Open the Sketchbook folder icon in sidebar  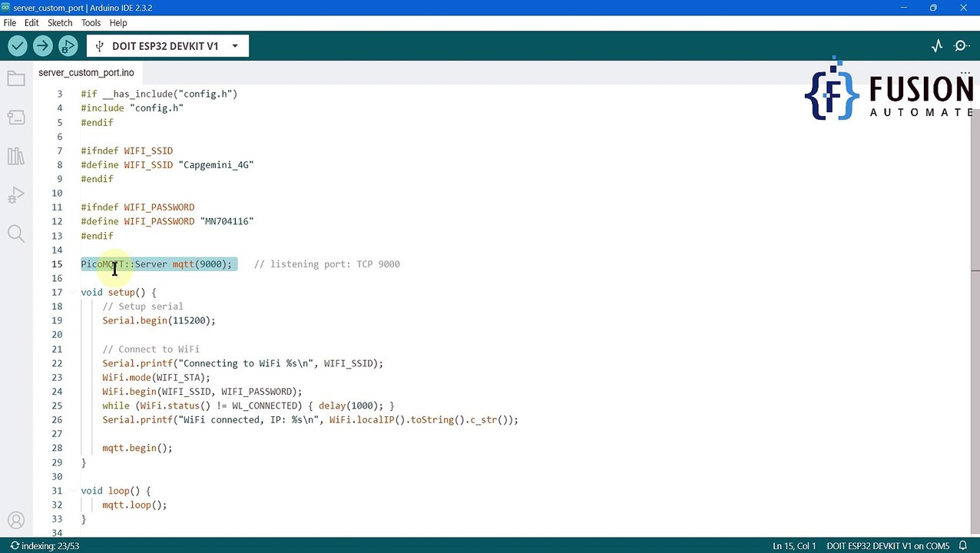16,78
